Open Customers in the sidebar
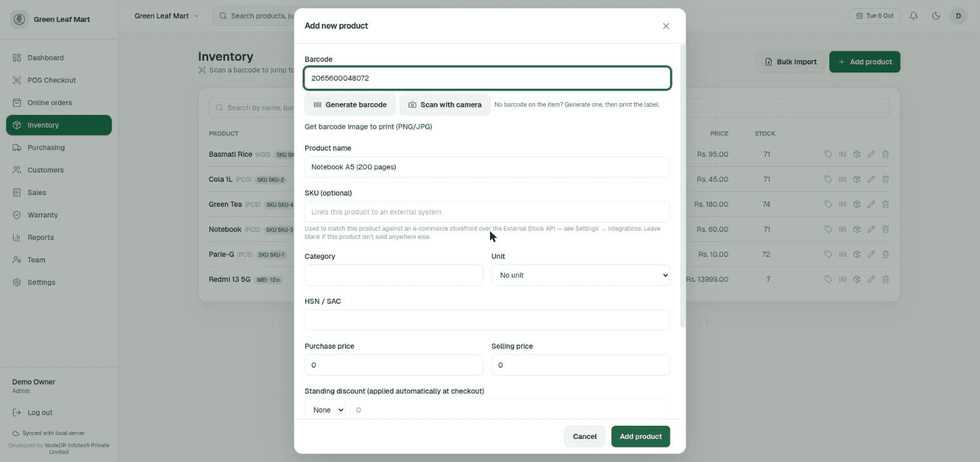Image resolution: width=980 pixels, height=462 pixels. (59, 170)
